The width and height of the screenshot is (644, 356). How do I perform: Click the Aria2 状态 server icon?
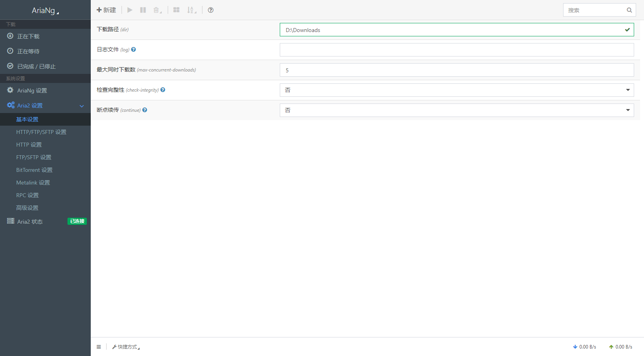(x=11, y=221)
